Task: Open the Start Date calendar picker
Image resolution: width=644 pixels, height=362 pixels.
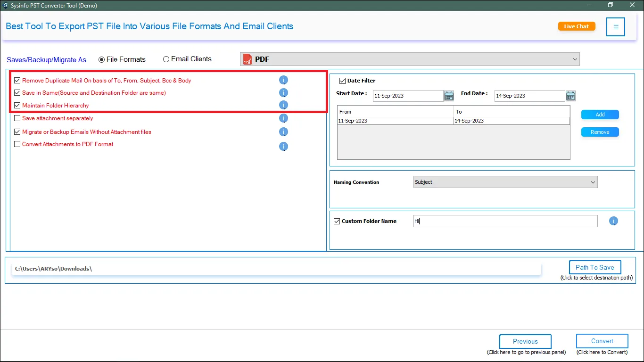Action: coord(449,96)
